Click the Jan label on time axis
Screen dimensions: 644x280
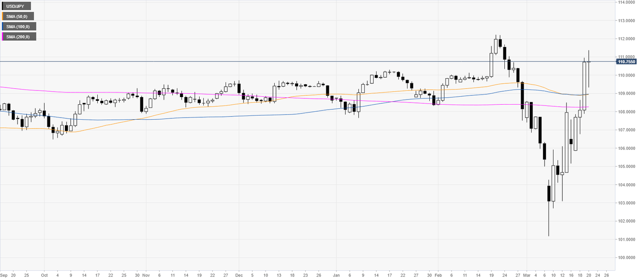pyautogui.click(x=336, y=276)
